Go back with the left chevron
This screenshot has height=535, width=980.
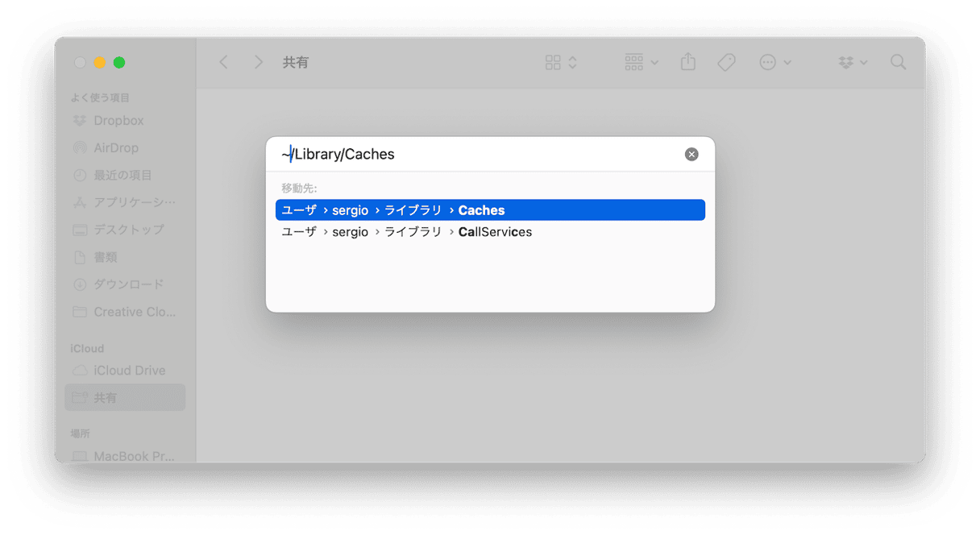click(x=224, y=62)
